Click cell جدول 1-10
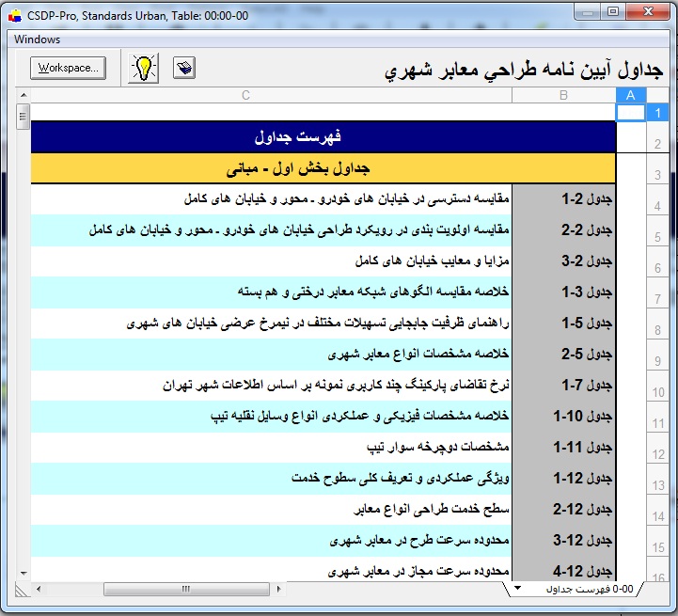The height and width of the screenshot is (616, 678). coord(564,417)
